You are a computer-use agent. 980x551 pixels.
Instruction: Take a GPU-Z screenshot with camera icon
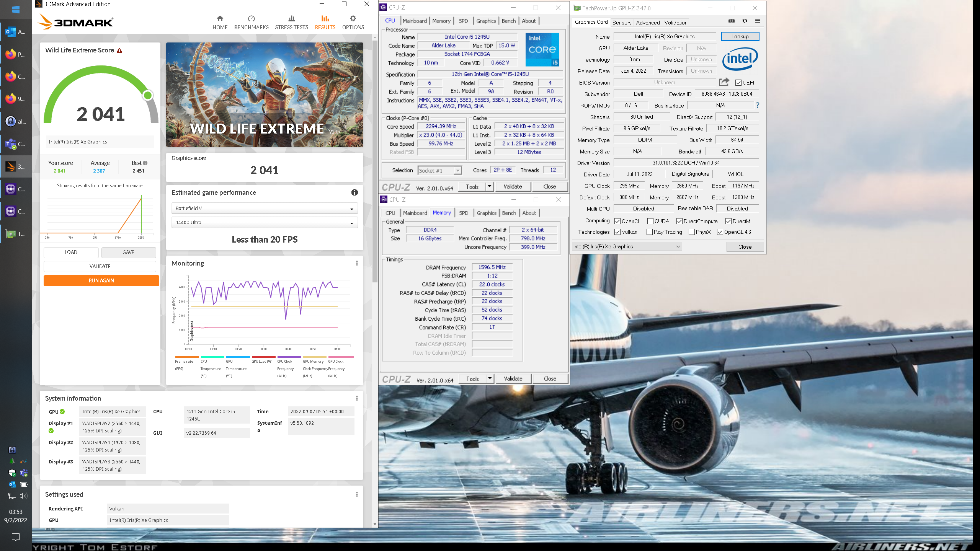(732, 21)
